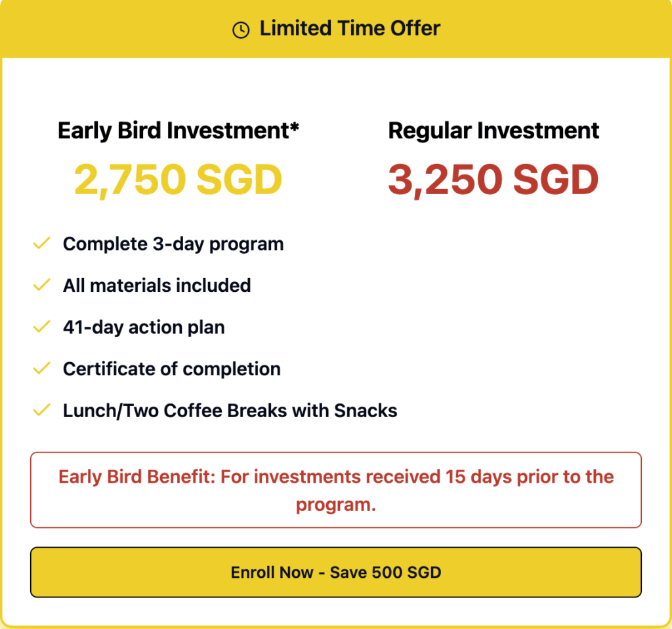The width and height of the screenshot is (672, 629).
Task: Click checkmark next to 41-day action plan
Action: pyautogui.click(x=42, y=327)
